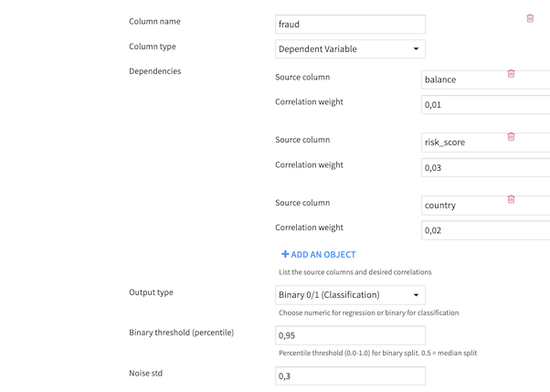Edit the correlation weight 0,01 field
550x392 pixels.
pos(484,105)
